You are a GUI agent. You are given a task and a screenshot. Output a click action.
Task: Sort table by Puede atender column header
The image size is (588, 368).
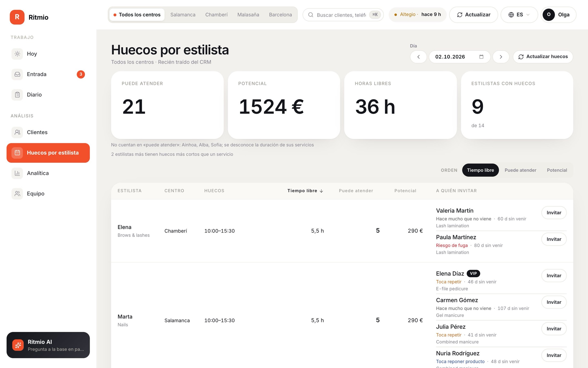coord(356,191)
